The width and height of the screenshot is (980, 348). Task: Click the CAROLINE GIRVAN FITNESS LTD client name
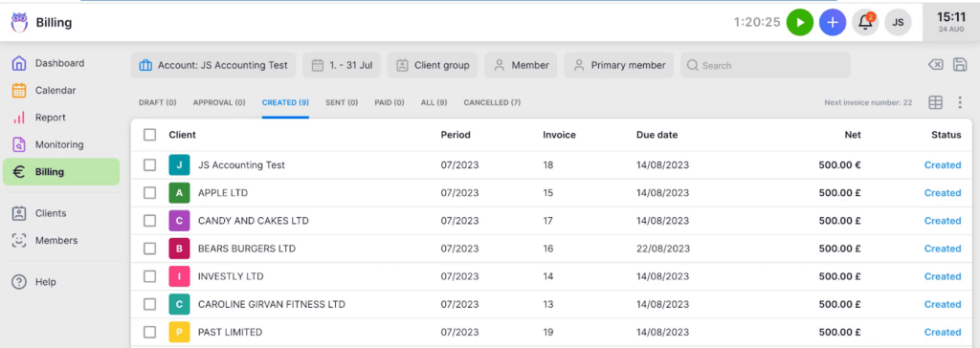[271, 304]
